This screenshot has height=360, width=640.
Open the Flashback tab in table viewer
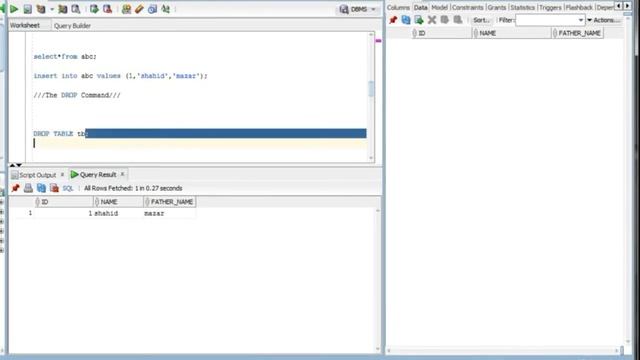pyautogui.click(x=579, y=7)
